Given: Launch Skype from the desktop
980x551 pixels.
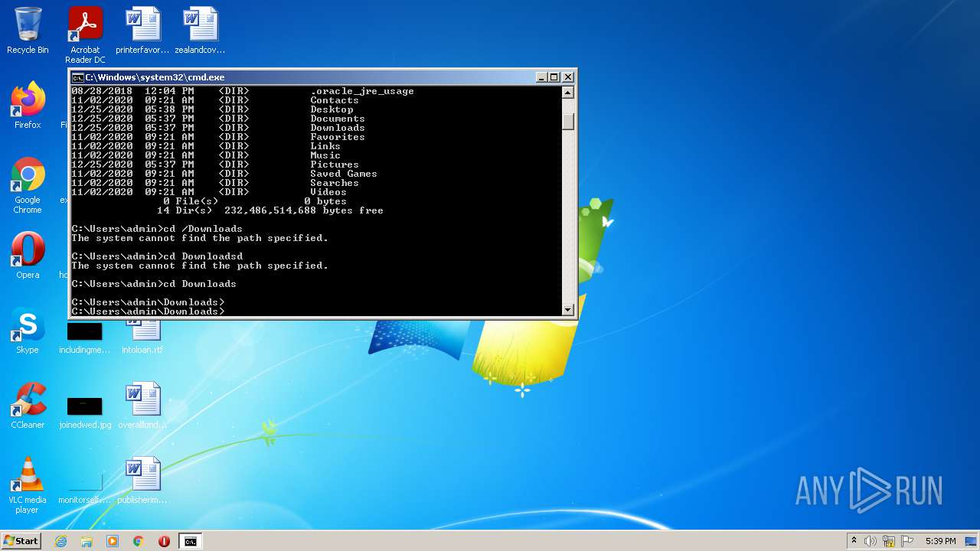Looking at the screenshot, I should coord(28,331).
